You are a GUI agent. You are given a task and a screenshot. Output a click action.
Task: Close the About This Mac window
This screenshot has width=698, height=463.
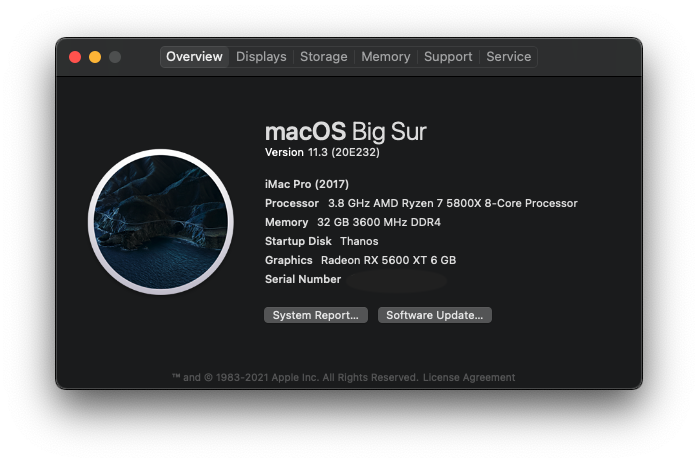(75, 57)
